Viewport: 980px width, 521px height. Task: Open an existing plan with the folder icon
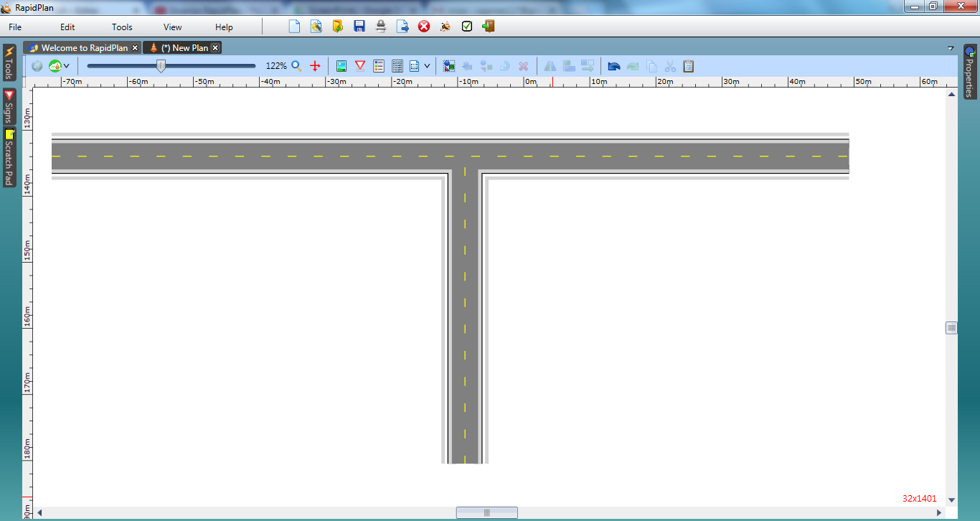coord(337,27)
